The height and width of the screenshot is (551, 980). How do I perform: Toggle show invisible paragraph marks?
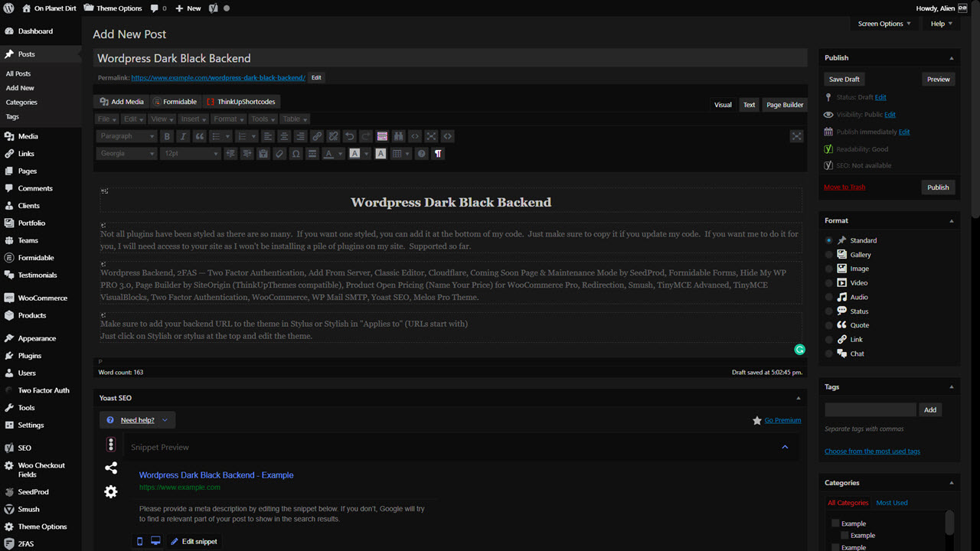pos(438,154)
